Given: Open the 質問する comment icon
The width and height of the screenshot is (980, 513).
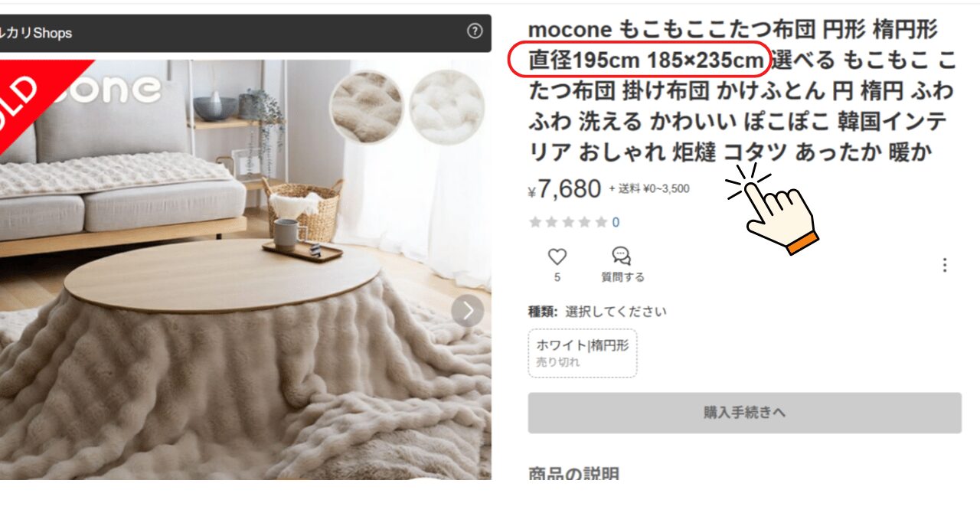Looking at the screenshot, I should coord(622,256).
